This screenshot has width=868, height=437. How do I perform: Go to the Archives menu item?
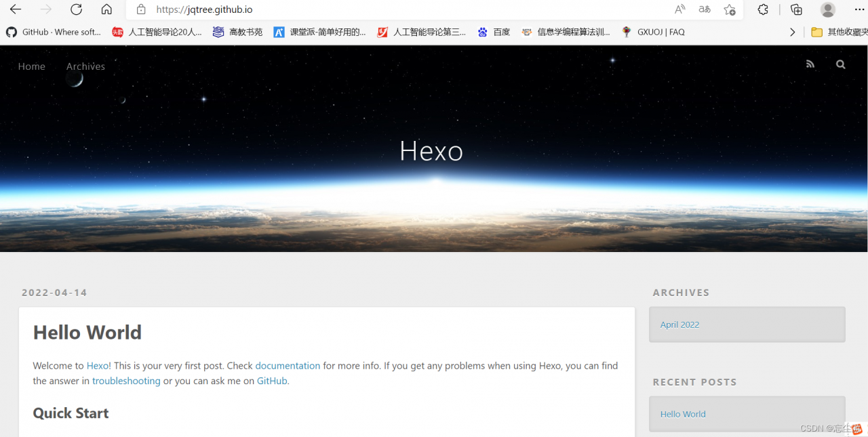point(85,66)
